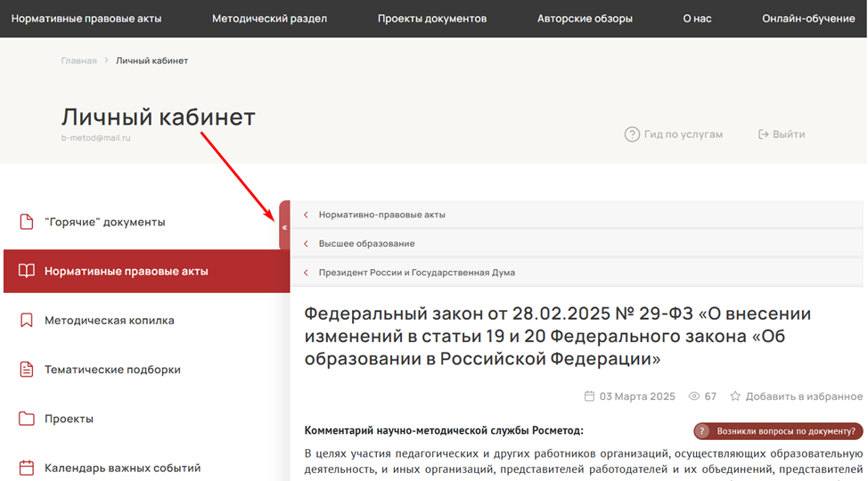Collapse the sidebar with the double-arrow handle
868x481 pixels.
click(x=284, y=227)
